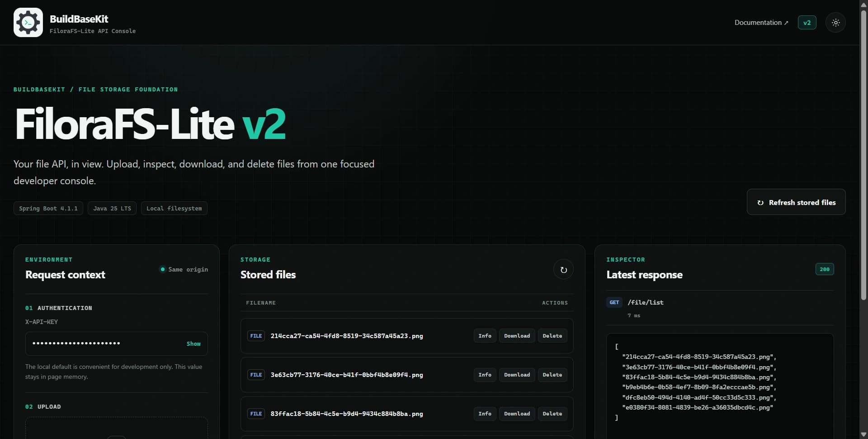The height and width of the screenshot is (439, 868).
Task: Open Info for 3e63cb77 png file
Action: [x=485, y=375]
